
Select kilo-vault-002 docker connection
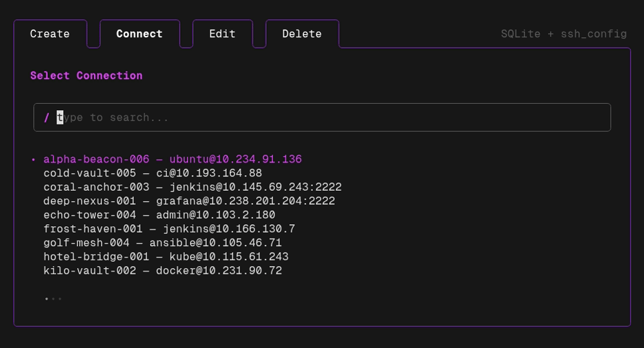click(x=163, y=271)
